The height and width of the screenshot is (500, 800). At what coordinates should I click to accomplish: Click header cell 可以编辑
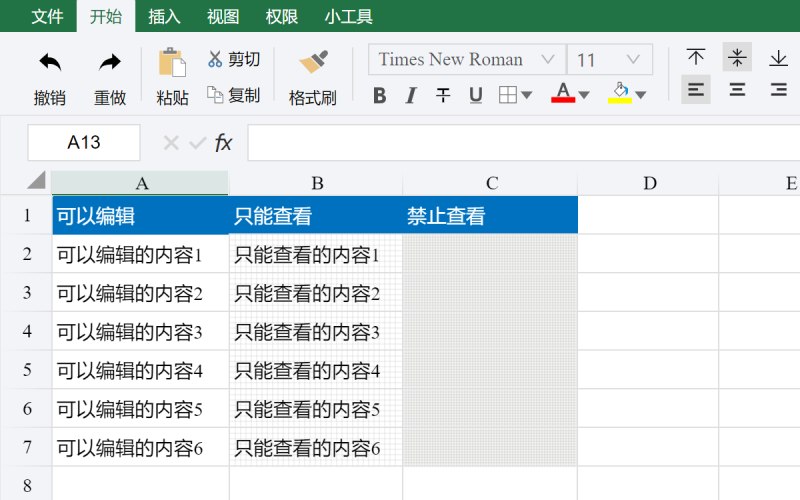click(x=140, y=215)
